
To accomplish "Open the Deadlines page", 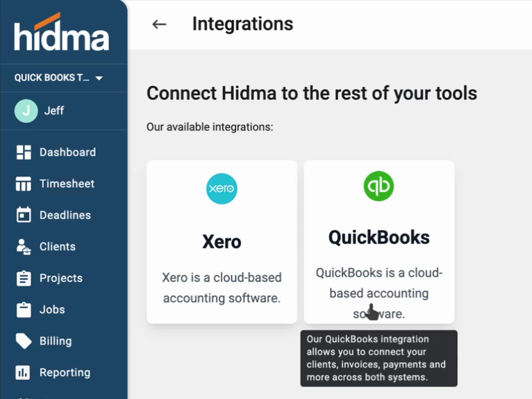I will click(x=65, y=215).
